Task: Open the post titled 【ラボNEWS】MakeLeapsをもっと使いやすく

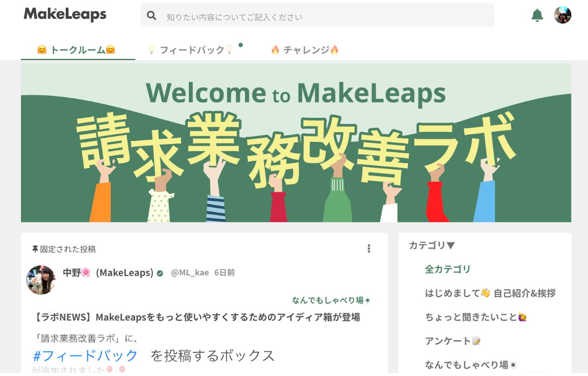Action: point(197,317)
